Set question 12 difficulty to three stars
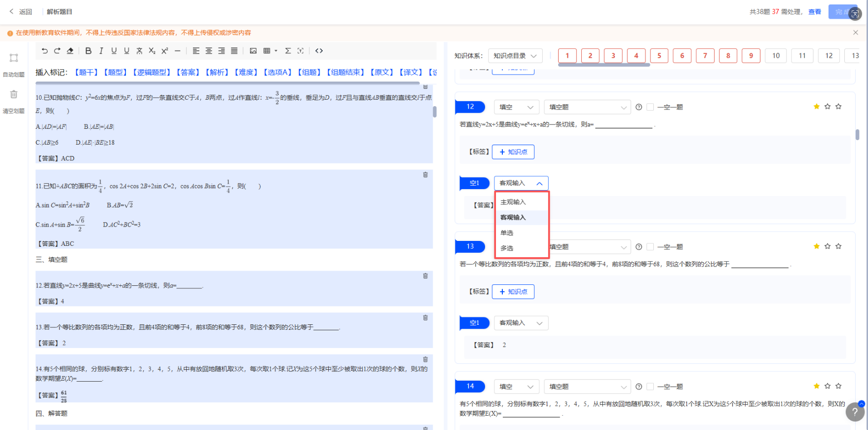The height and width of the screenshot is (430, 868). click(x=838, y=107)
